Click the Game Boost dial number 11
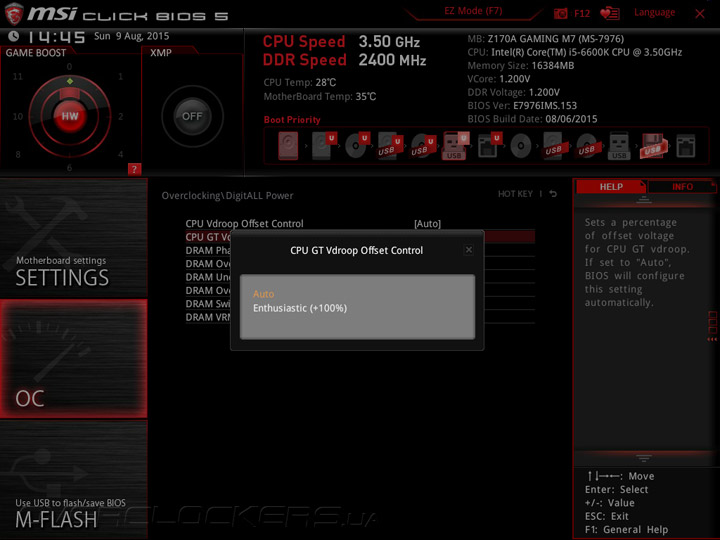 [x=17, y=76]
